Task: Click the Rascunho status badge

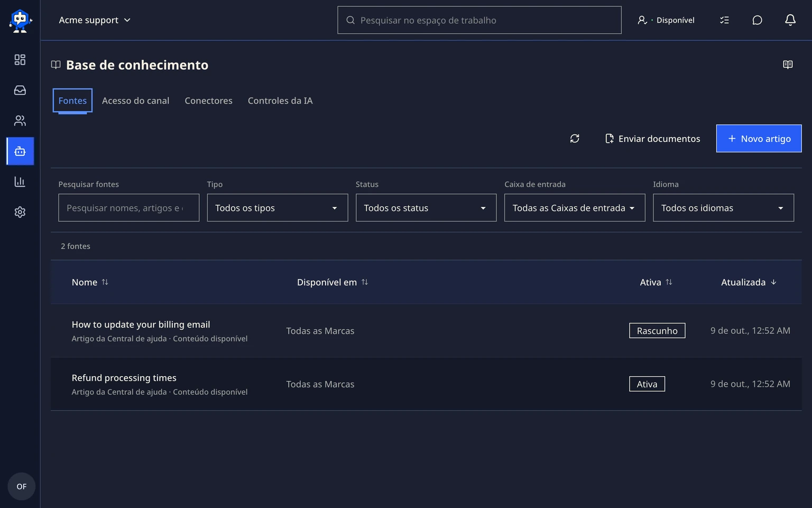Action: click(x=657, y=331)
